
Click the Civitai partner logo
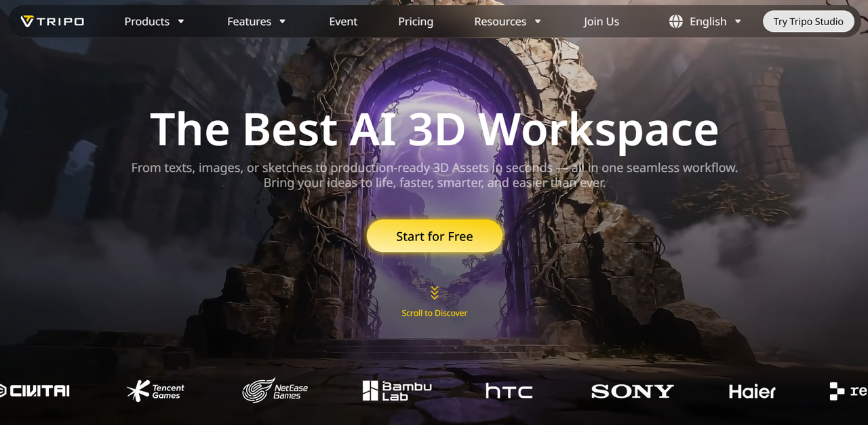[35, 390]
